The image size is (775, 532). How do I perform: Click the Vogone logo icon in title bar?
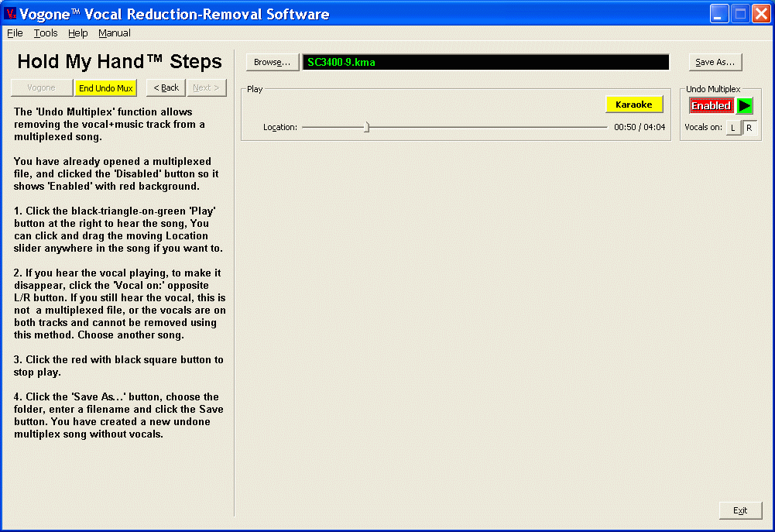click(10, 14)
